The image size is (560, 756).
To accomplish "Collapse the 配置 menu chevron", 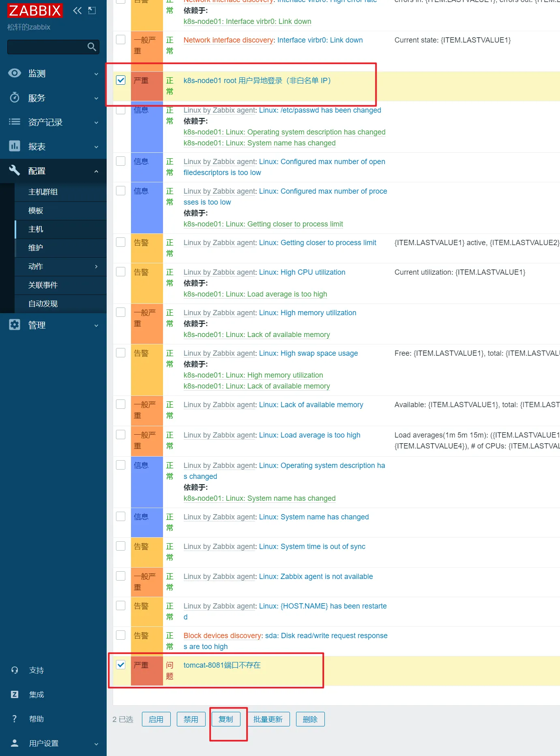I will 96,171.
